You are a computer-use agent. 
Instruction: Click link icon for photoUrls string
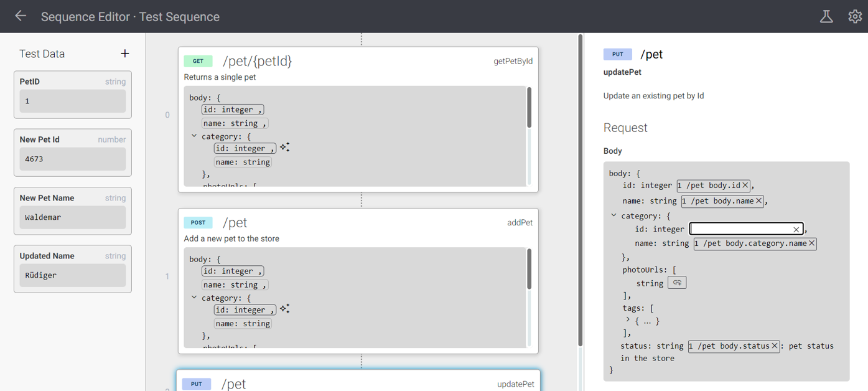(x=677, y=283)
